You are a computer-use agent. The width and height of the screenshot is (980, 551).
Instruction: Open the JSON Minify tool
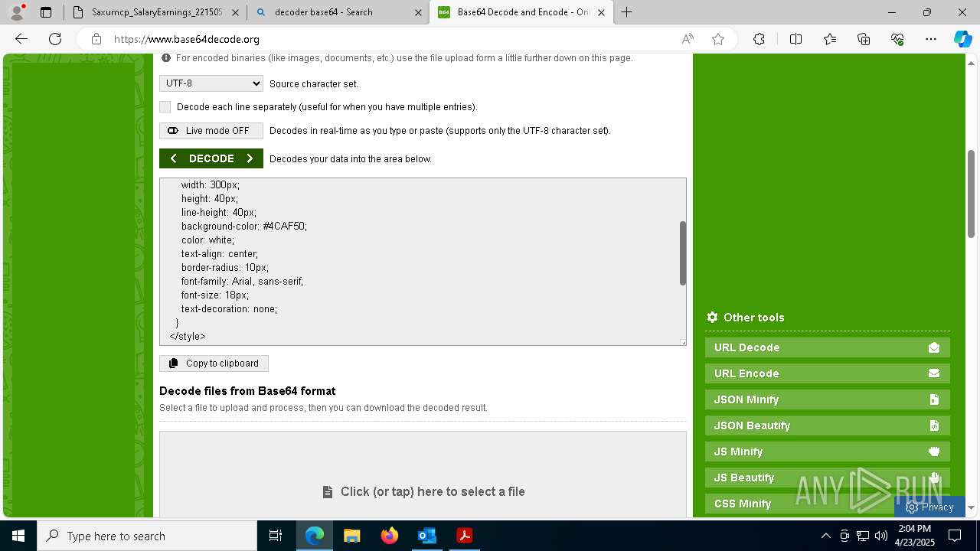[828, 399]
